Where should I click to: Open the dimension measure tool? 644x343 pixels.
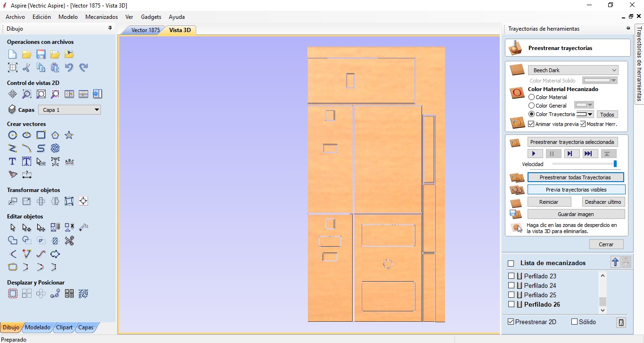pyautogui.click(x=27, y=175)
